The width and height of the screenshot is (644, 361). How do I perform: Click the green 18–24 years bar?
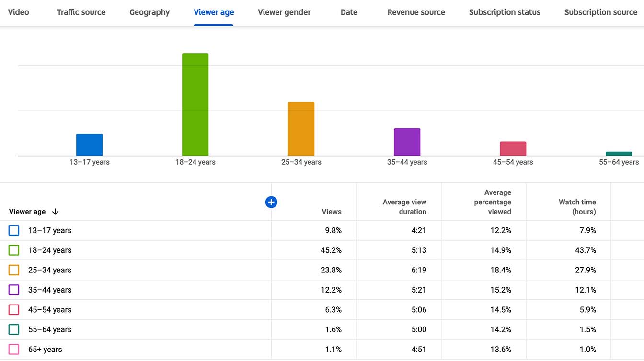[195, 104]
